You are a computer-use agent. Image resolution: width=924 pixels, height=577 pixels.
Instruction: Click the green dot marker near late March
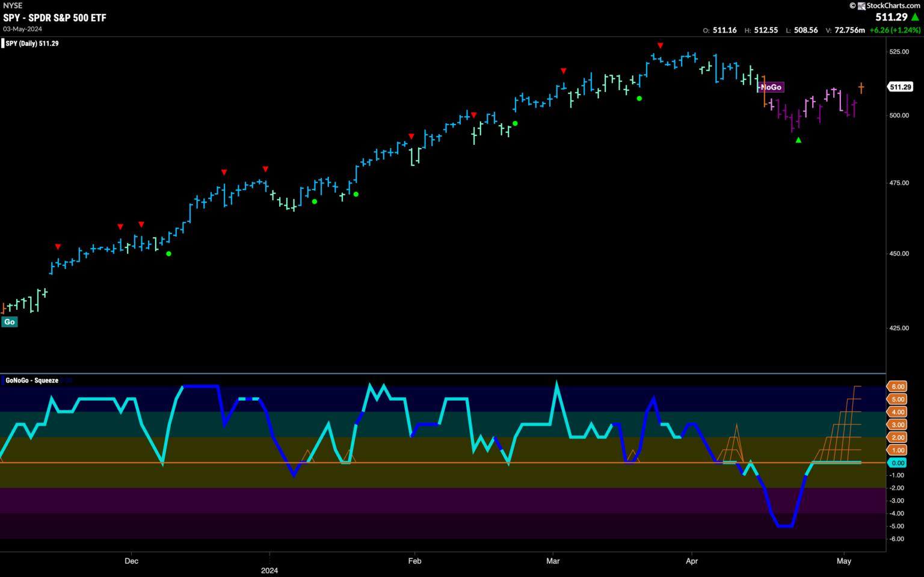tap(639, 98)
